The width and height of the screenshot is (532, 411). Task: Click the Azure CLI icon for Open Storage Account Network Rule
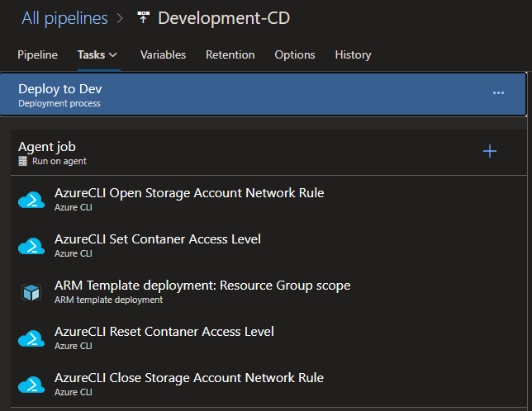pyautogui.click(x=31, y=200)
